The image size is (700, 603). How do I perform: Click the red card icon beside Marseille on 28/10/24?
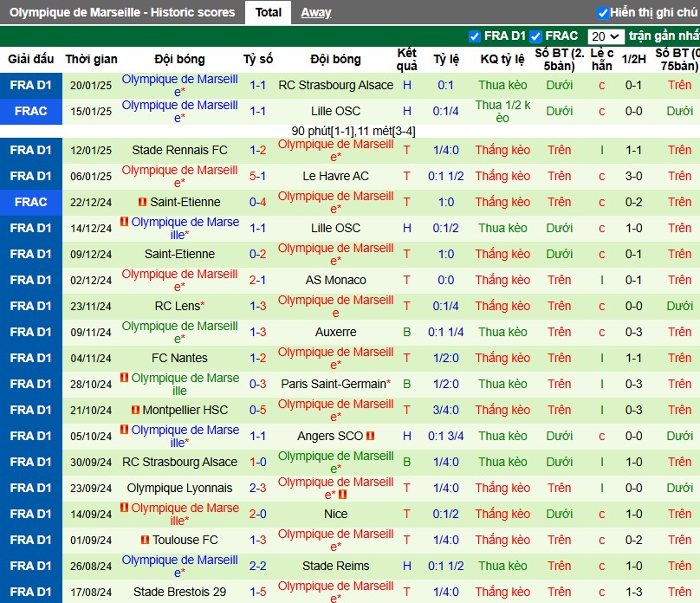pyautogui.click(x=125, y=378)
